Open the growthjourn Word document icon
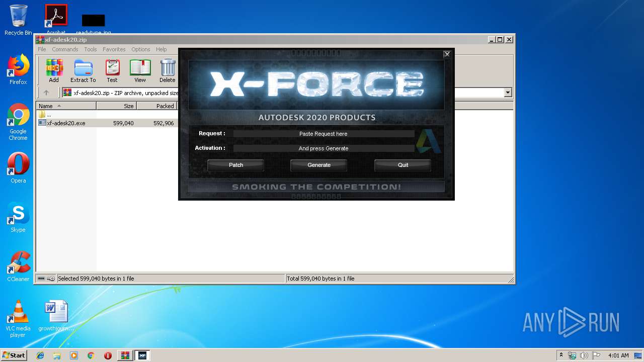 56,316
